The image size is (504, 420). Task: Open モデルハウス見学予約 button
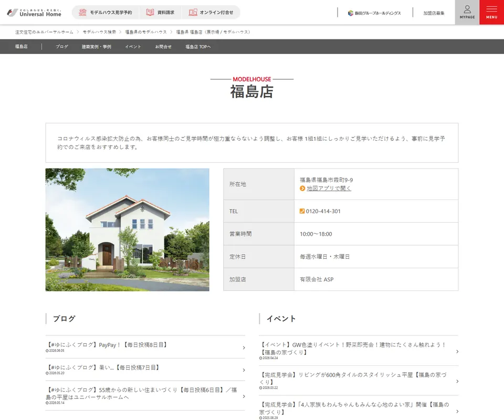click(x=106, y=12)
